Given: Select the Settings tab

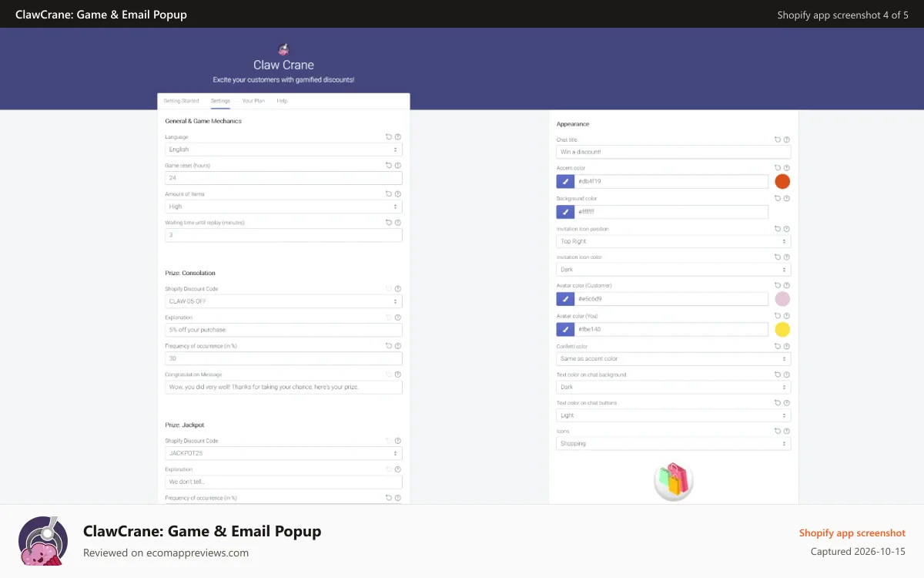Looking at the screenshot, I should [x=220, y=101].
